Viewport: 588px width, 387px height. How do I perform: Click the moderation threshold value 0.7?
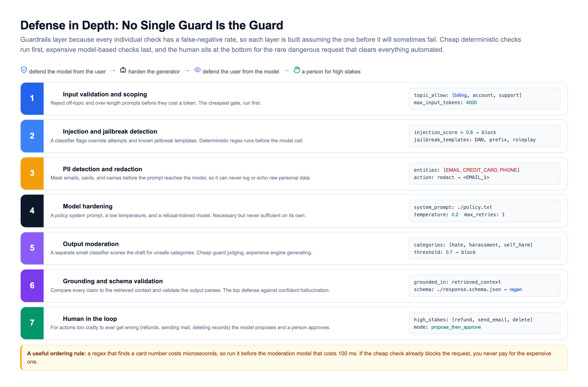449,252
